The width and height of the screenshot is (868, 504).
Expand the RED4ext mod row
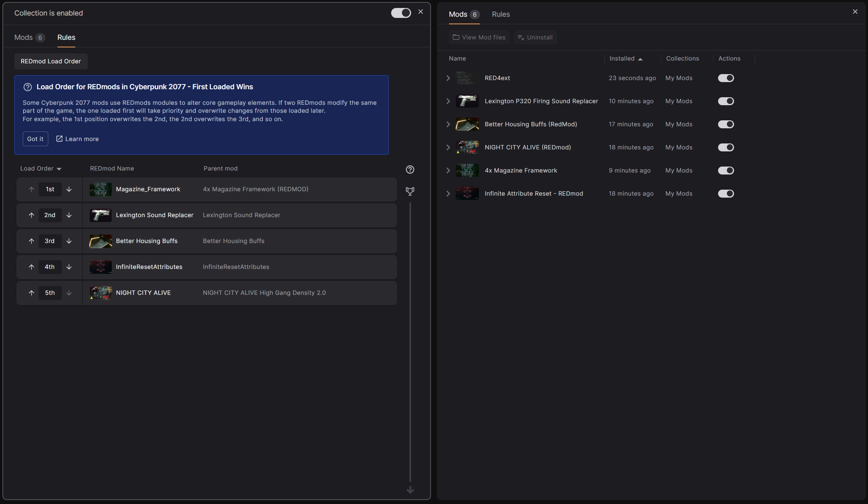pyautogui.click(x=448, y=78)
